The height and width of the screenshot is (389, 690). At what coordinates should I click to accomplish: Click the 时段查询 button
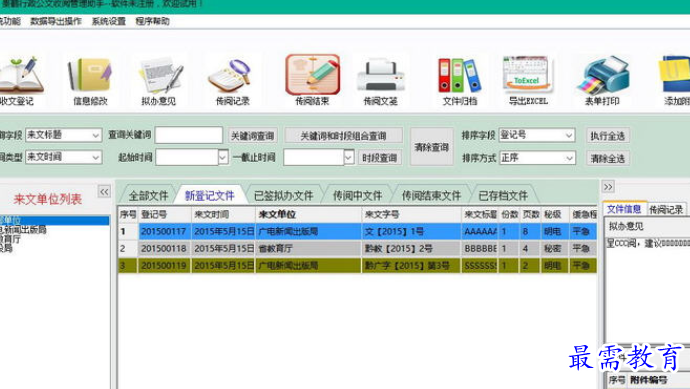pyautogui.click(x=380, y=158)
